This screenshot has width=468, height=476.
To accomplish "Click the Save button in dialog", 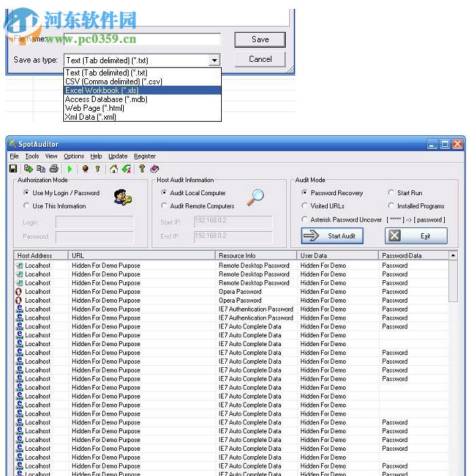I will [260, 39].
